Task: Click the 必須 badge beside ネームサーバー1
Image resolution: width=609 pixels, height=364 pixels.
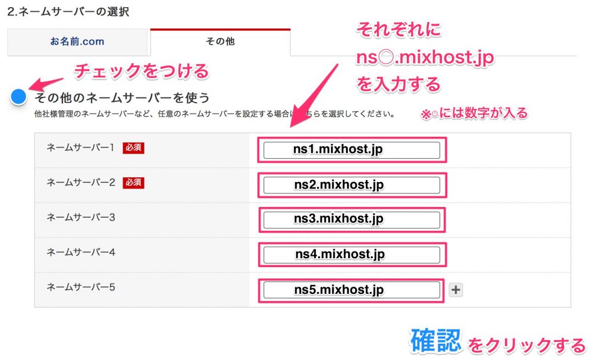Action: click(133, 148)
